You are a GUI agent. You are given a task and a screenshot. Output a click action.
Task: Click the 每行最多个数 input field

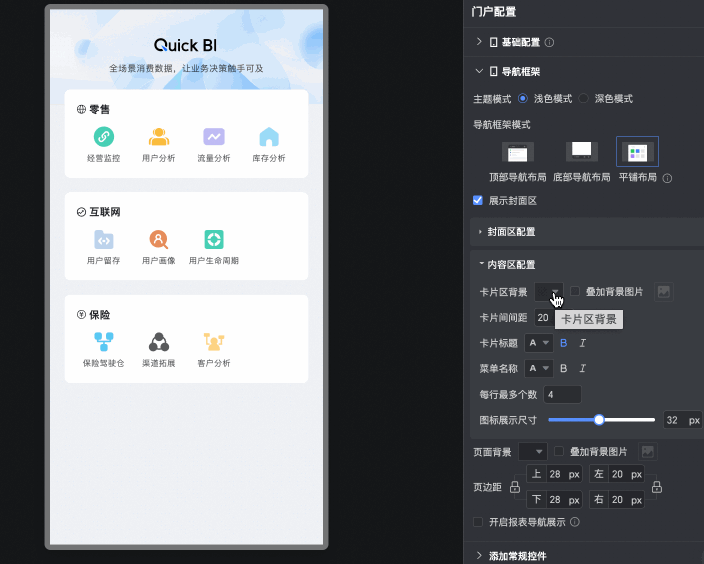pyautogui.click(x=562, y=394)
